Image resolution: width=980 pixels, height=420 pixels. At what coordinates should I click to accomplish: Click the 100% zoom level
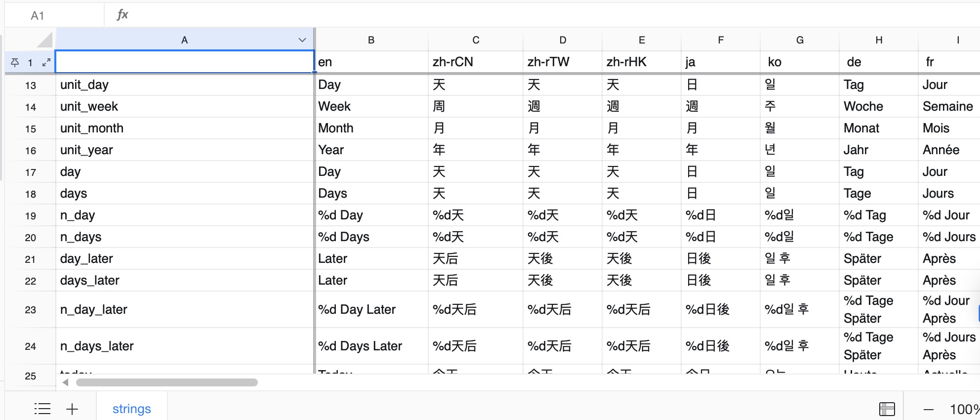click(964, 409)
